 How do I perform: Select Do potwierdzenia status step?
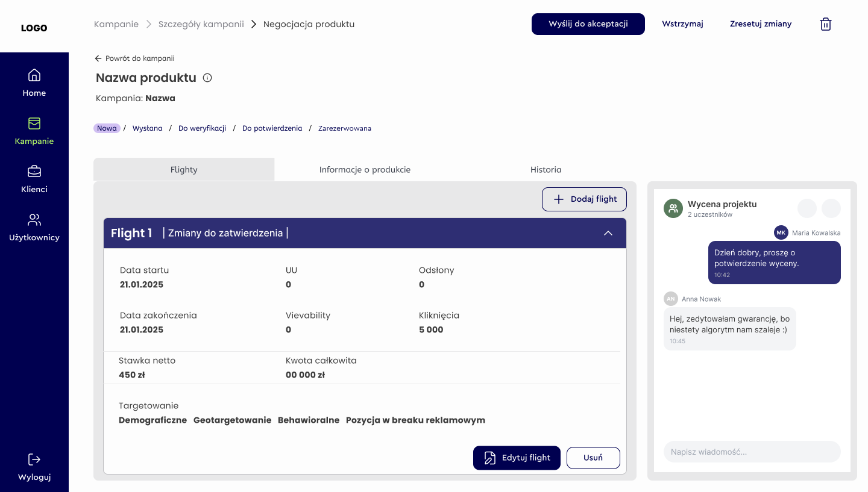[272, 128]
